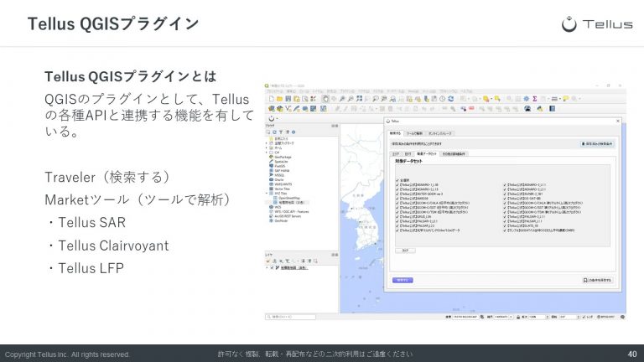Viewport: 644px width, 362px height.
Task: Click the Zoom Full extent icon
Action: coord(360,99)
